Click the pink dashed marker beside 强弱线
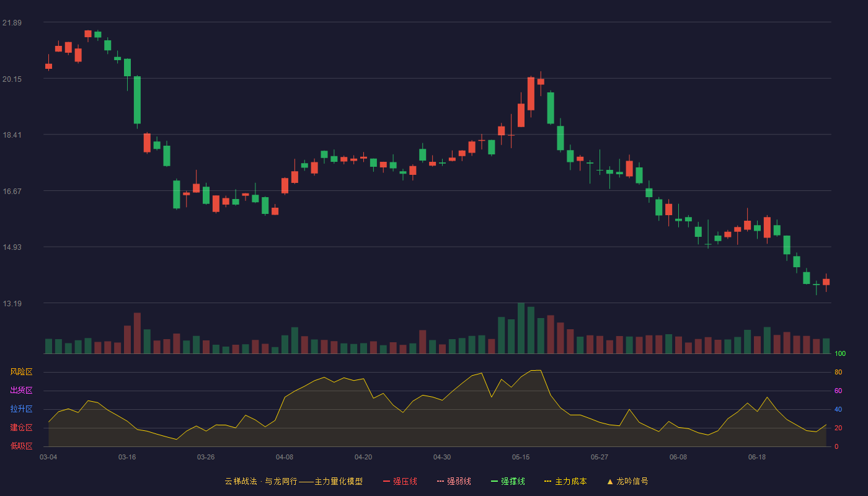Image resolution: width=868 pixels, height=496 pixels. point(440,481)
